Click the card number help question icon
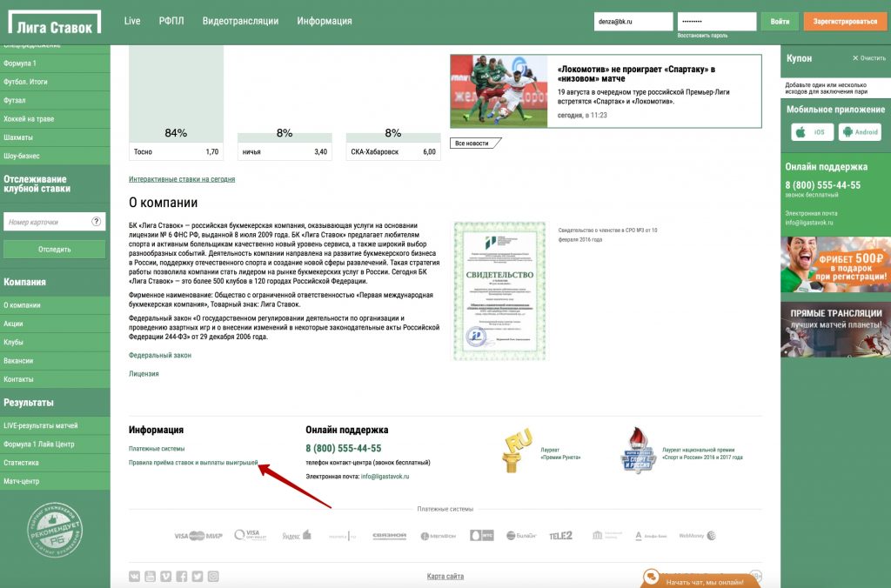The height and width of the screenshot is (588, 891). pos(97,223)
